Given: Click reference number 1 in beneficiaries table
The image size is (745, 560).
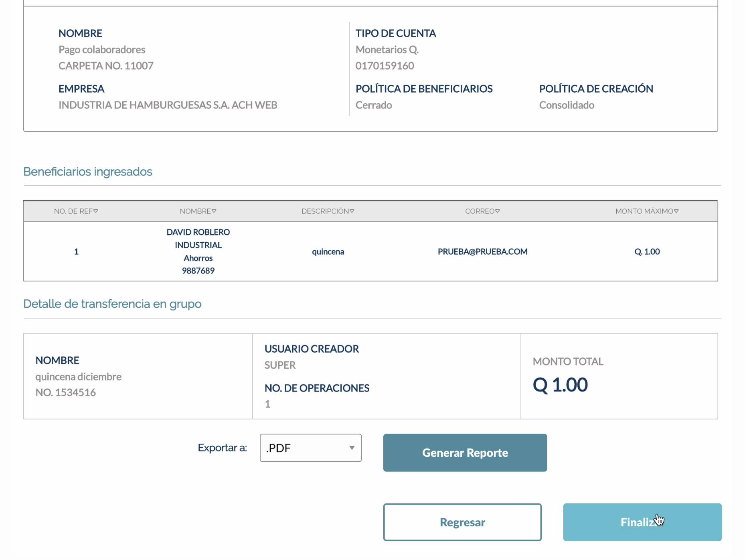Looking at the screenshot, I should (x=76, y=252).
